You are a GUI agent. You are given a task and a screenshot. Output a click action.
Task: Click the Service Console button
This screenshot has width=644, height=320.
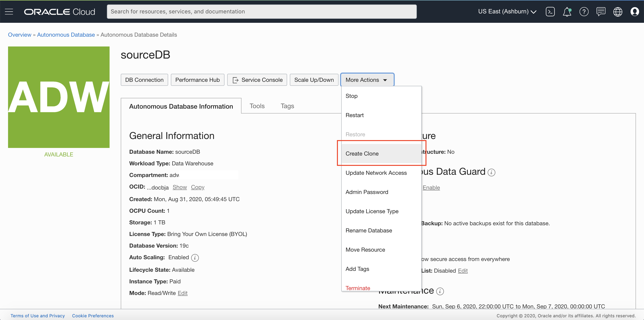pos(257,80)
